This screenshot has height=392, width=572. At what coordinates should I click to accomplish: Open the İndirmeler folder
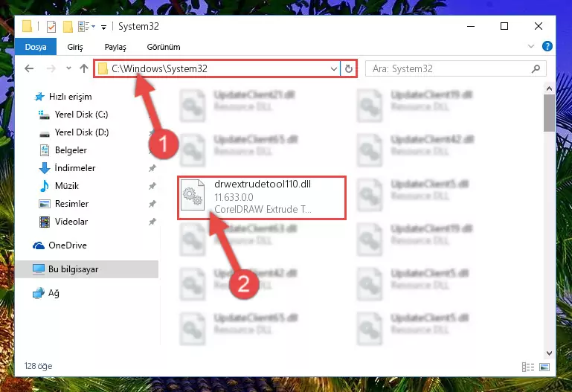(x=75, y=168)
